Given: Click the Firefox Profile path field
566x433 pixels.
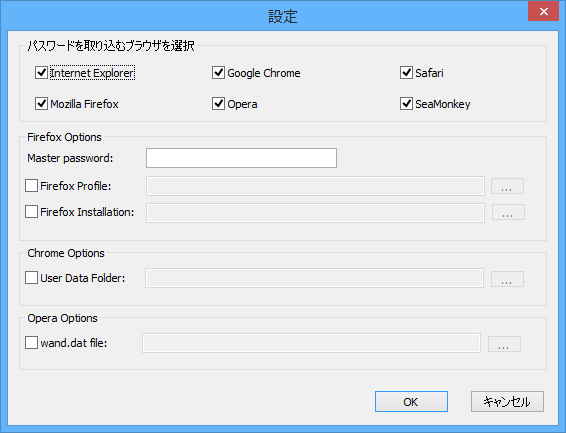Looking at the screenshot, I should (x=315, y=186).
